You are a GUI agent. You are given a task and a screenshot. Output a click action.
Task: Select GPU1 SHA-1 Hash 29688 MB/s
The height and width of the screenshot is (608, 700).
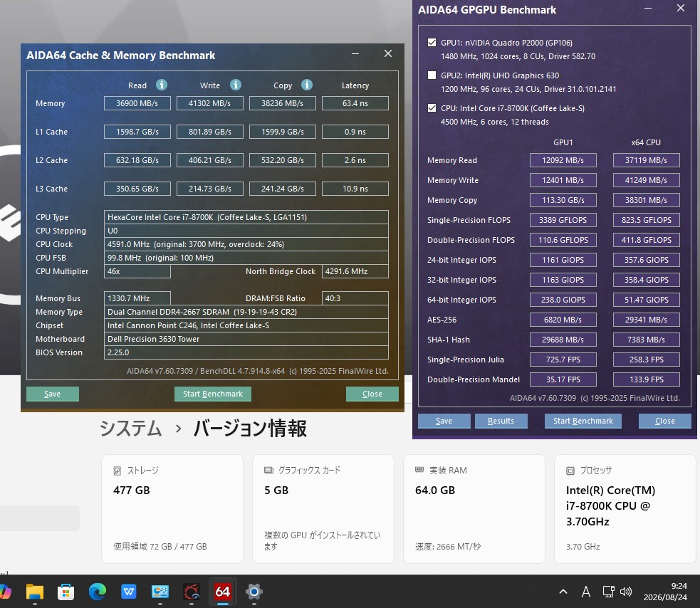[563, 340]
